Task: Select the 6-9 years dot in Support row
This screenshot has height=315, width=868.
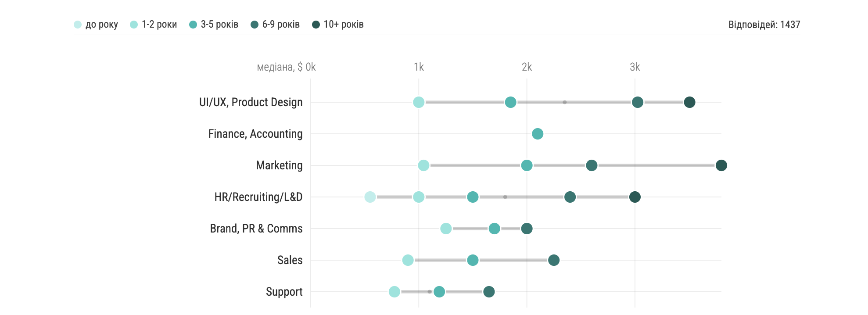Action: point(489,292)
